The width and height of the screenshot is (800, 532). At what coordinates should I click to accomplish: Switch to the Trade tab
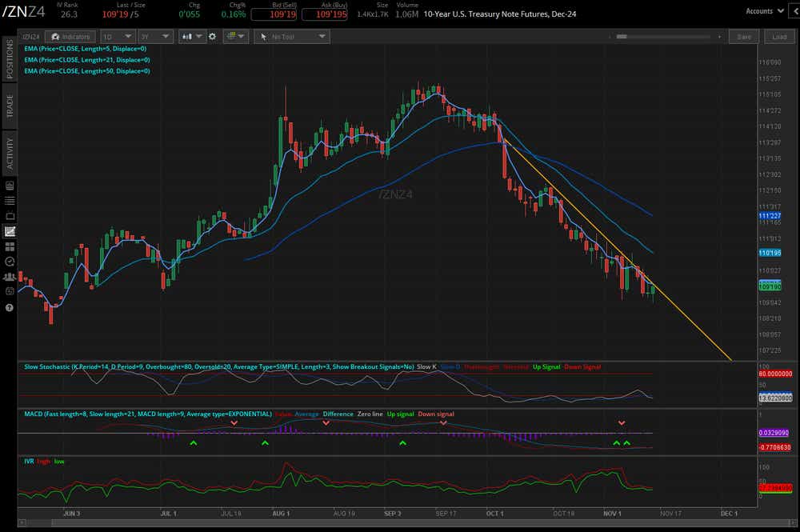tap(10, 106)
